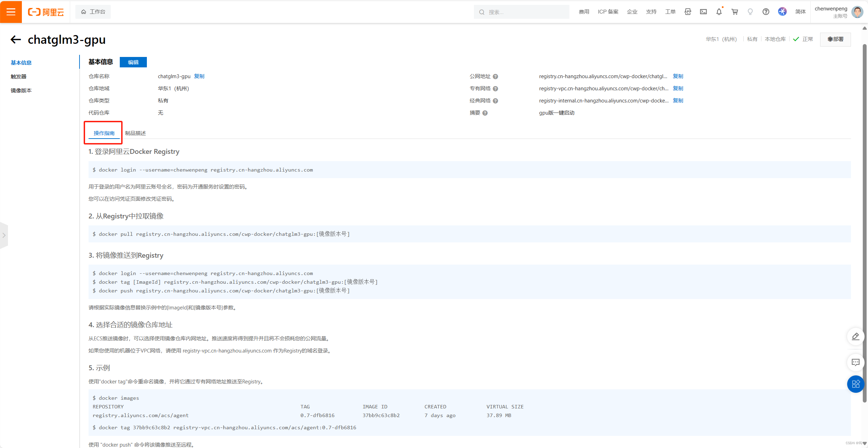The image size is (868, 448).
Task: Open the notification bell
Action: click(x=719, y=12)
